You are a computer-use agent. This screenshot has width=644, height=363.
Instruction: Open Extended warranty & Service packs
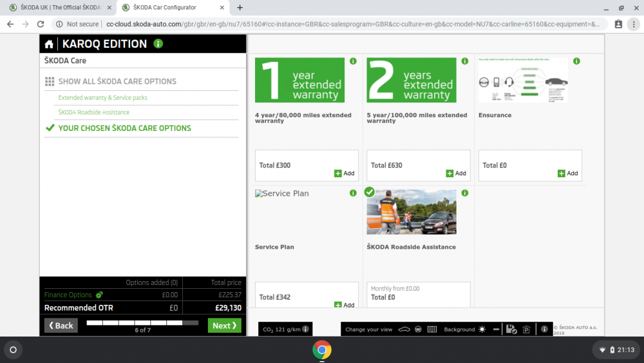coord(102,98)
